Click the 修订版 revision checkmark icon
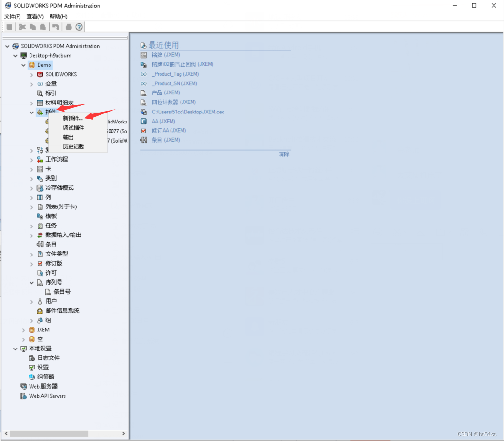This screenshot has width=504, height=441. pos(40,264)
